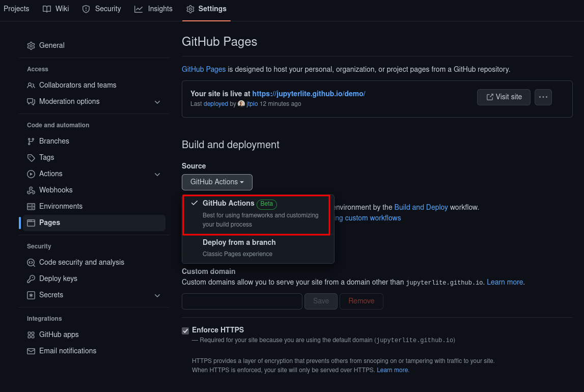Click the Webhooks icon
Image resolution: width=584 pixels, height=392 pixels.
point(31,190)
